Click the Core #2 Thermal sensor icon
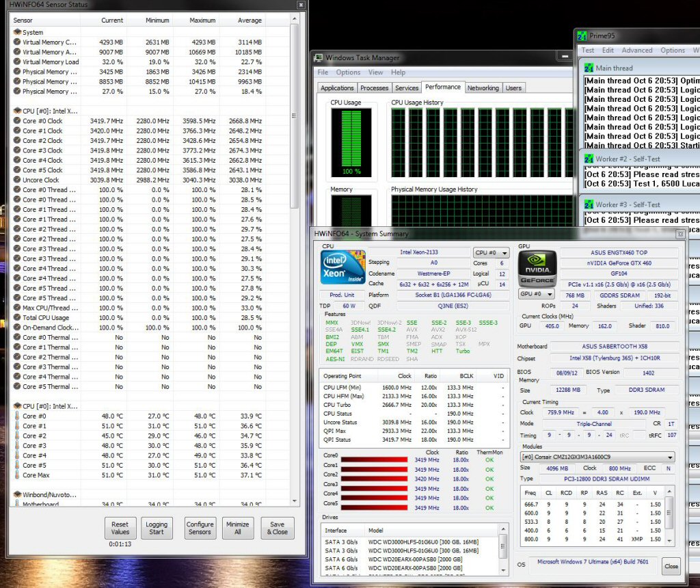 coord(17,357)
